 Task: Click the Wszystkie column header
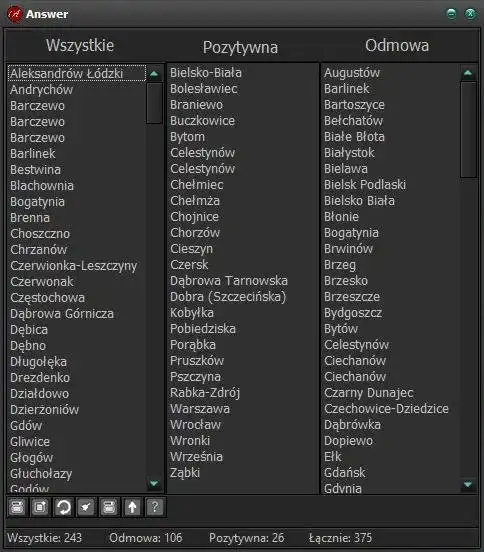tap(80, 45)
